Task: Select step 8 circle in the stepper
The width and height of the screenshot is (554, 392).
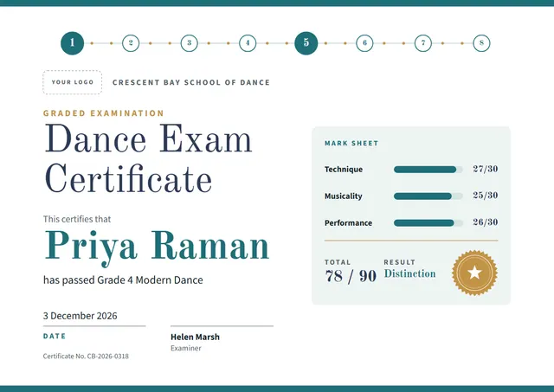Action: [481, 43]
